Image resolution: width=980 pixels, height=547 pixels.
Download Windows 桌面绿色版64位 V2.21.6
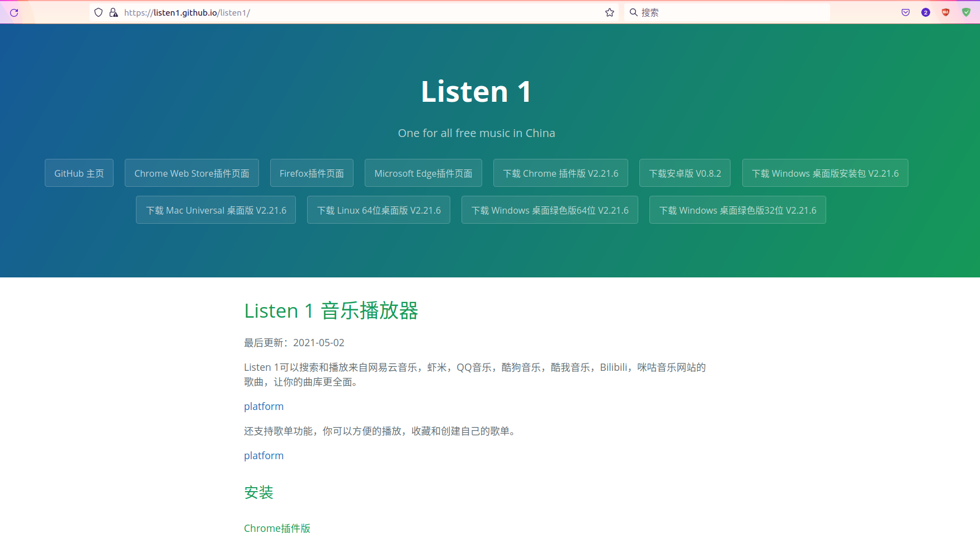550,210
